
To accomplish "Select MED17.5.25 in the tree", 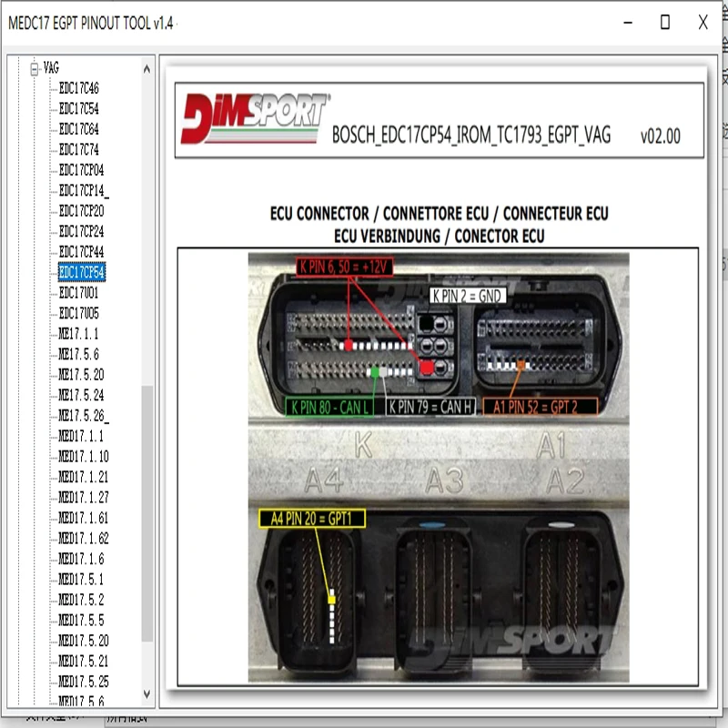I will pyautogui.click(x=84, y=681).
